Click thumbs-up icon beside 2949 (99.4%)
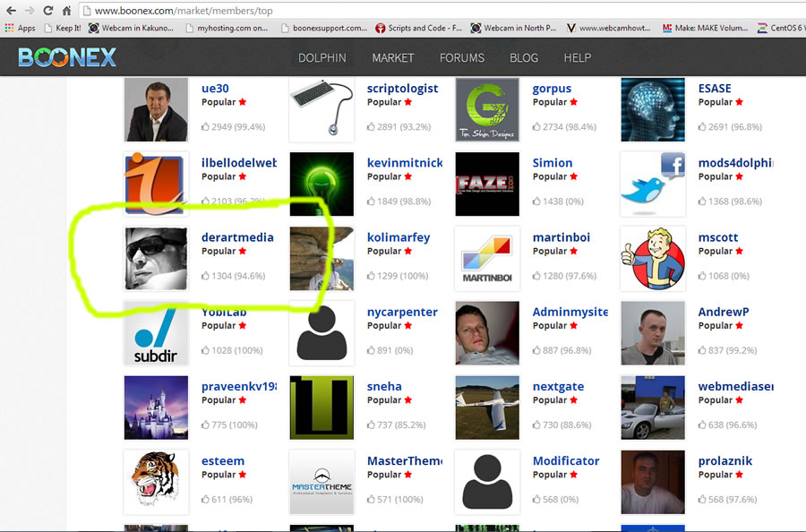 pos(205,126)
